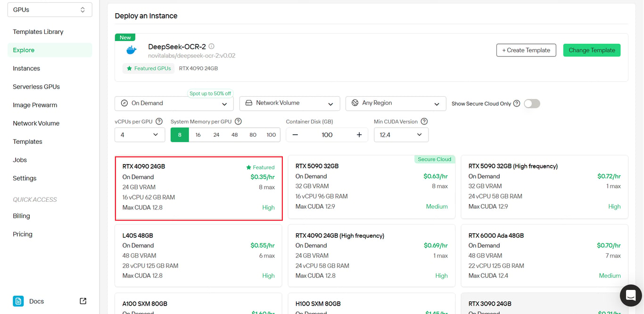The width and height of the screenshot is (644, 314).
Task: Click help icon next to System Memory per GPU
Action: coord(238,121)
